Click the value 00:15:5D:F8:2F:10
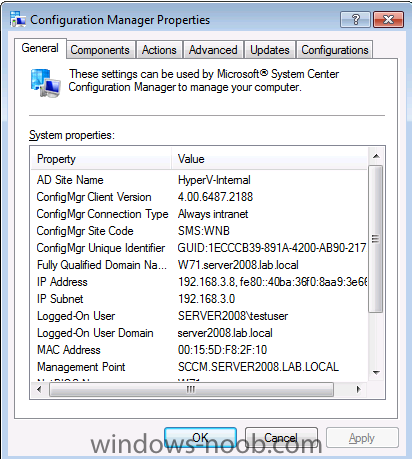 pos(222,350)
